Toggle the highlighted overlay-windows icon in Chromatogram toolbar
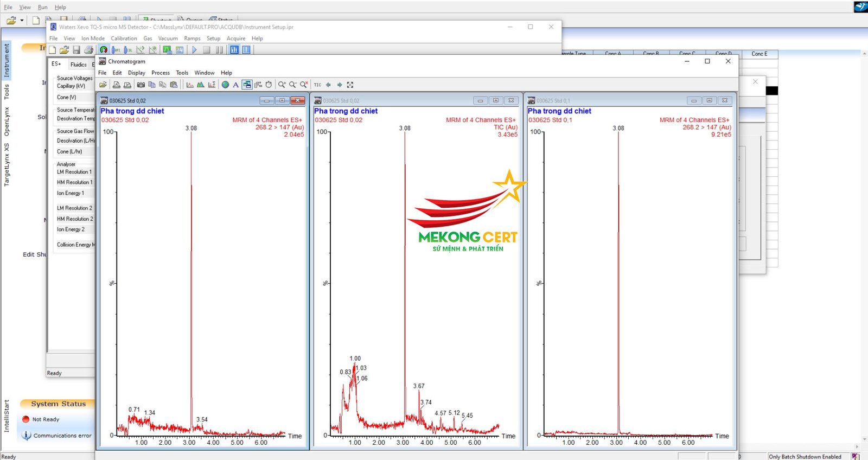Screen dimensions: 868x460 [x=247, y=85]
